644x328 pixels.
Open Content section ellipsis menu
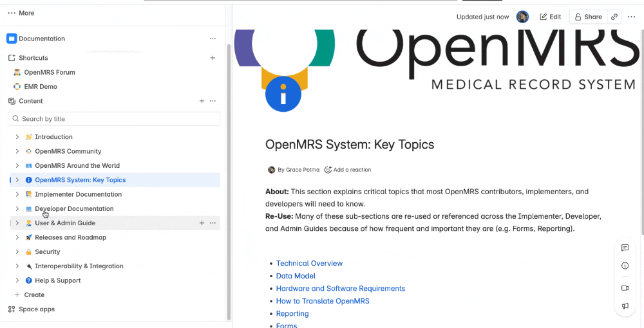(213, 101)
